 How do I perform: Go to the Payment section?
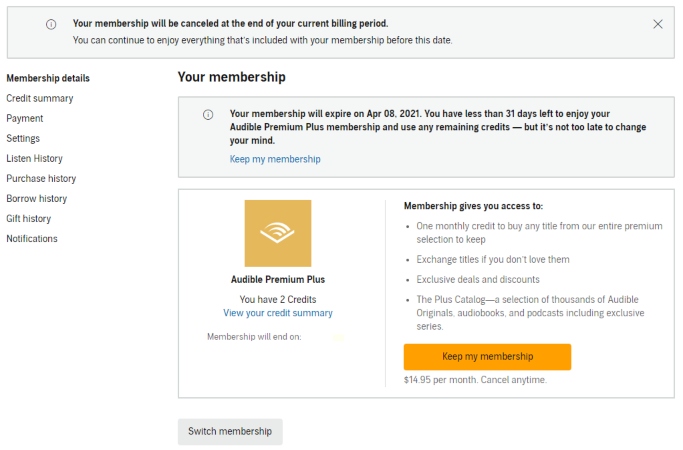25,118
